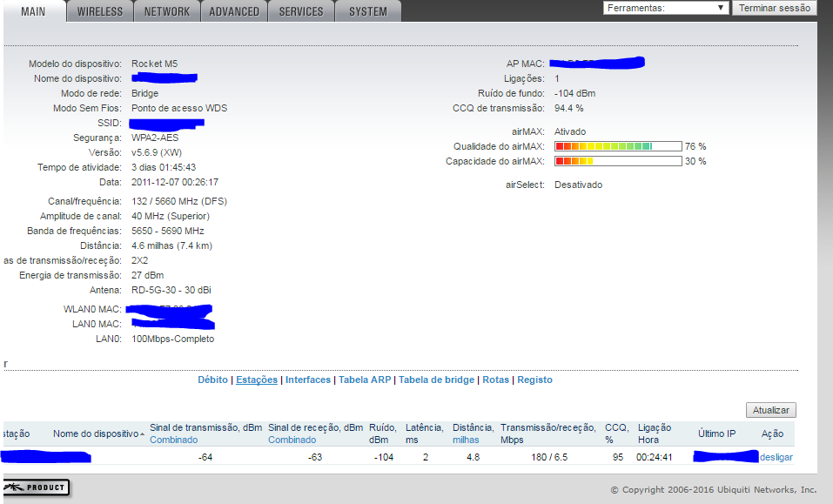Click desligar link for the station
The height and width of the screenshot is (504, 833).
click(776, 457)
